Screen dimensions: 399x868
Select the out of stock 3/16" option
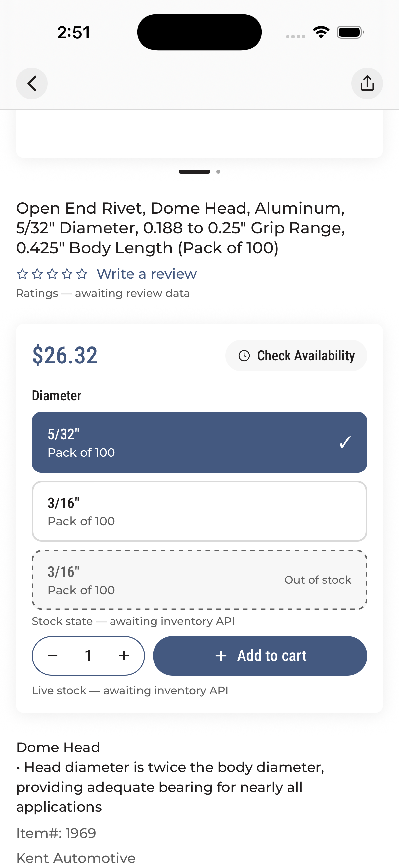[199, 580]
